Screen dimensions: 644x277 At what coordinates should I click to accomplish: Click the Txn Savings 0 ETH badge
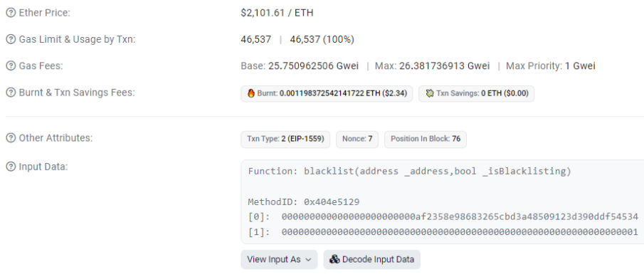477,93
